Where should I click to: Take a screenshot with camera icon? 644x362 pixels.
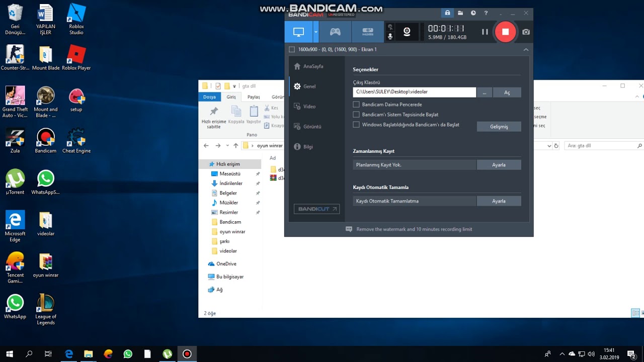(x=526, y=32)
